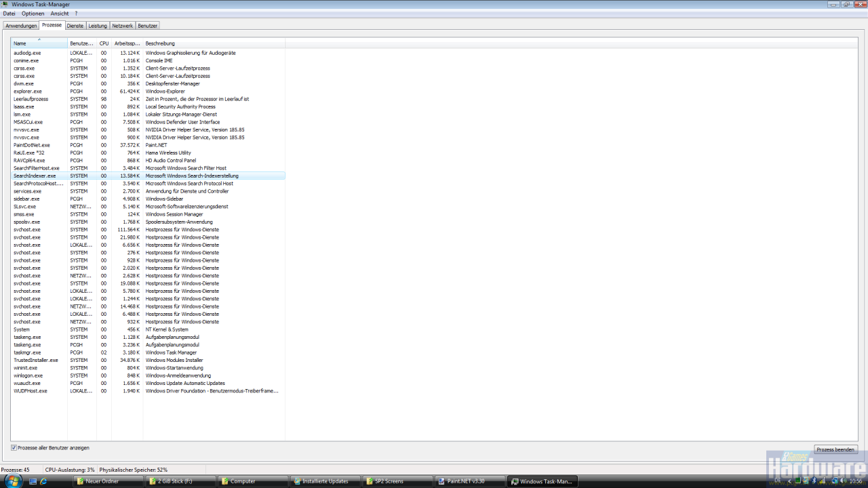Screen dimensions: 868x488
Task: Select the PaintDotNet.exe process row
Action: pos(148,145)
